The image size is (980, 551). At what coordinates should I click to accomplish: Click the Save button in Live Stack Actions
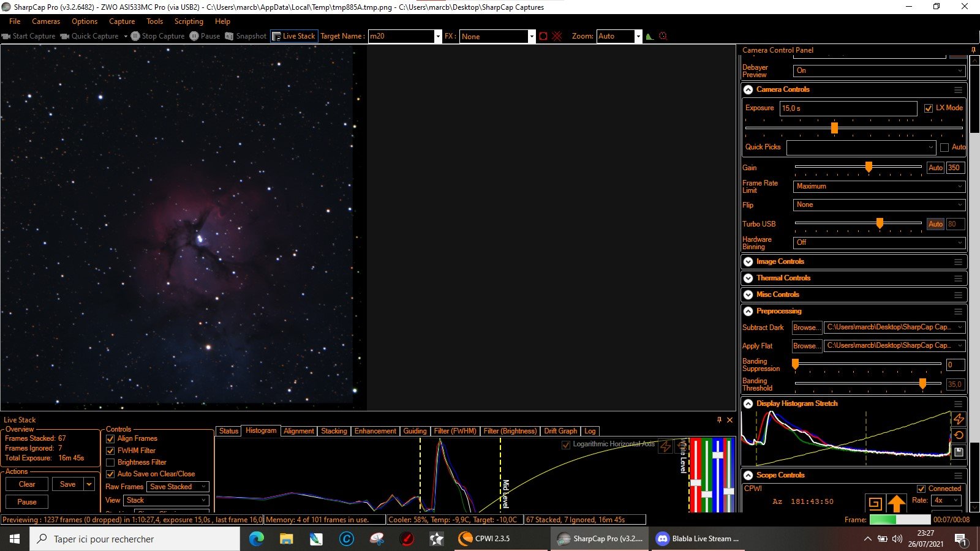(68, 484)
